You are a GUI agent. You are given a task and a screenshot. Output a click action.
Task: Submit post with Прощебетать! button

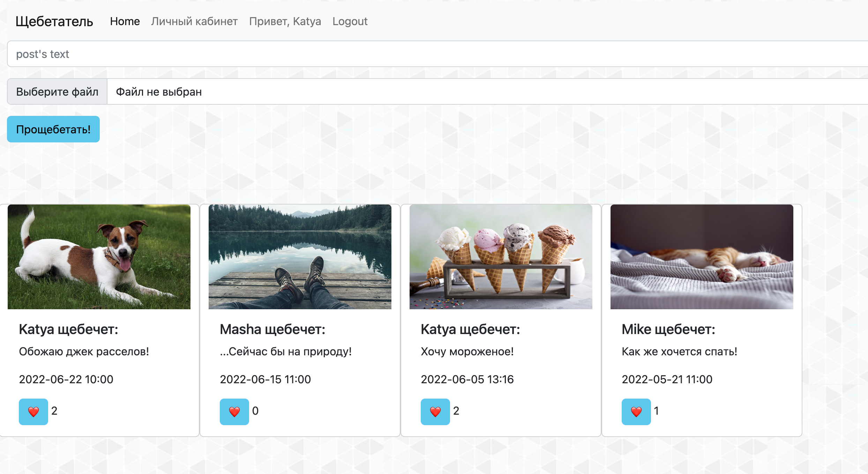(53, 129)
